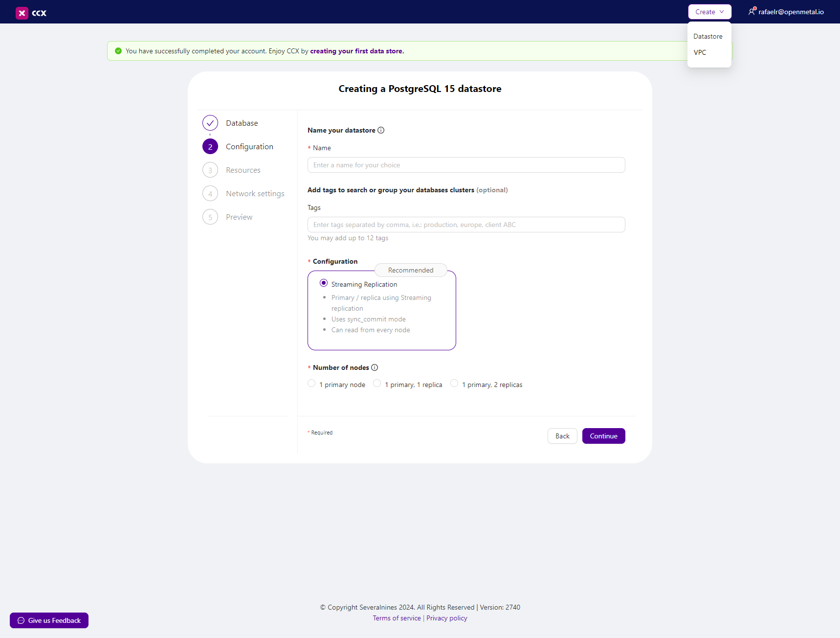Click the user profile icon next to the email
The image size is (840, 638).
[752, 11]
